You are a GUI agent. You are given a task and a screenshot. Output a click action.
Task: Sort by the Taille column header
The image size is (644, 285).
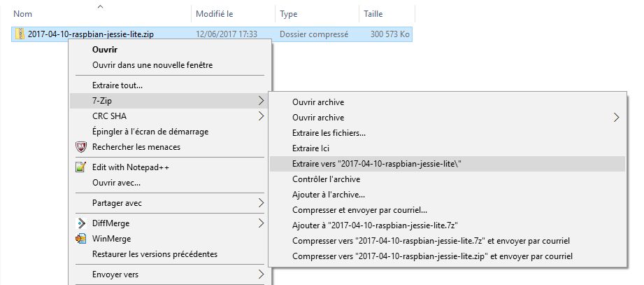click(x=387, y=14)
